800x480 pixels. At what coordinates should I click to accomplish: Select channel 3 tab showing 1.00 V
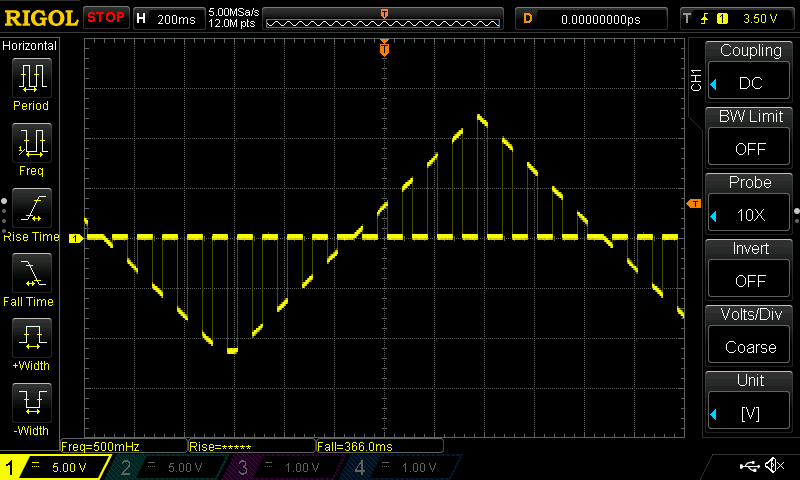286,467
